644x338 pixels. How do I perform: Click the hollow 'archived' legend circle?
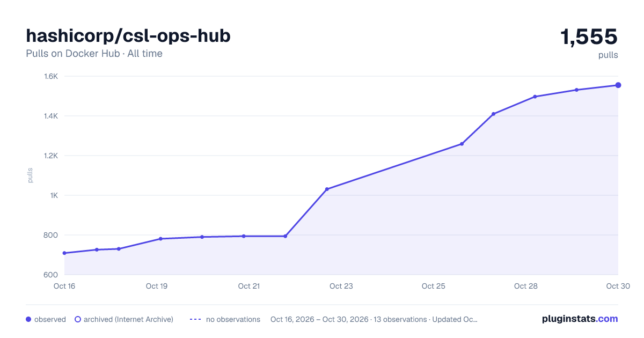tap(77, 319)
